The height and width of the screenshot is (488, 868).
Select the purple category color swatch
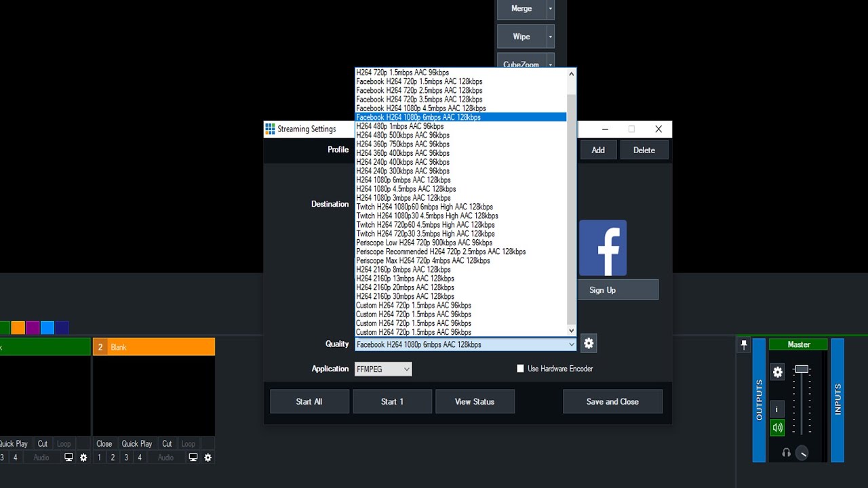click(x=33, y=328)
